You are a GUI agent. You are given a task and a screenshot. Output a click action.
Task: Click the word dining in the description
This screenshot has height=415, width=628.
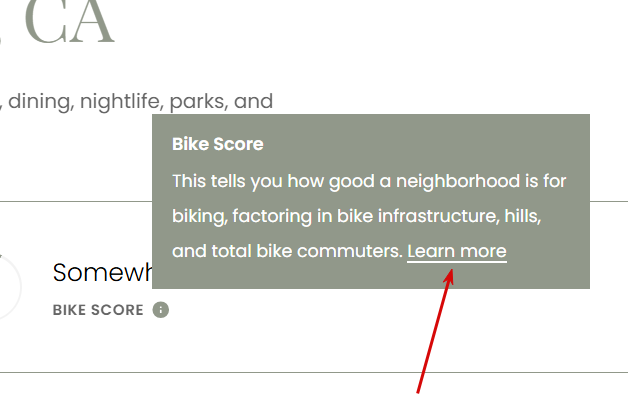coord(41,101)
